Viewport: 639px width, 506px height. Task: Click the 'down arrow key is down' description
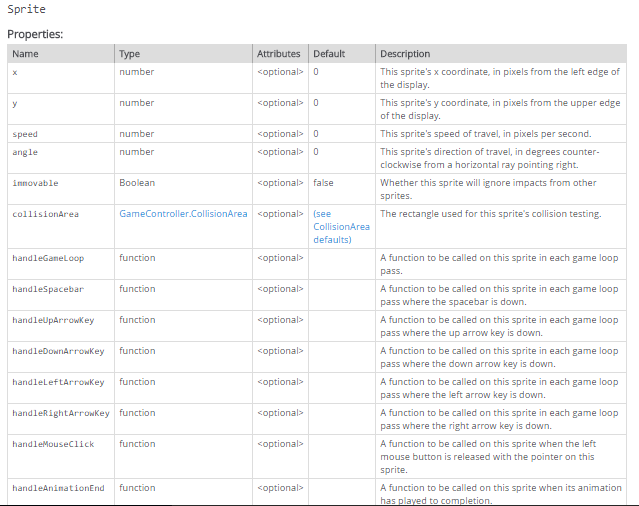tap(499, 357)
